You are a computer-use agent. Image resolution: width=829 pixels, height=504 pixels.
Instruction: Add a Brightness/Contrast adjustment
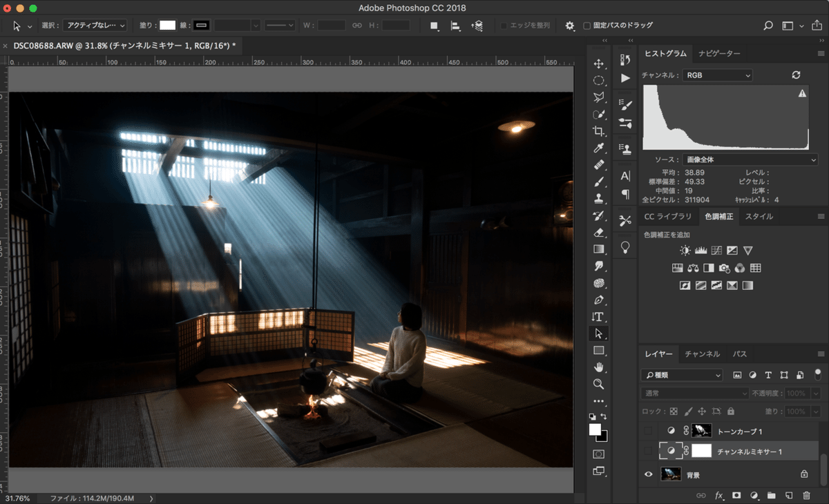click(x=684, y=251)
